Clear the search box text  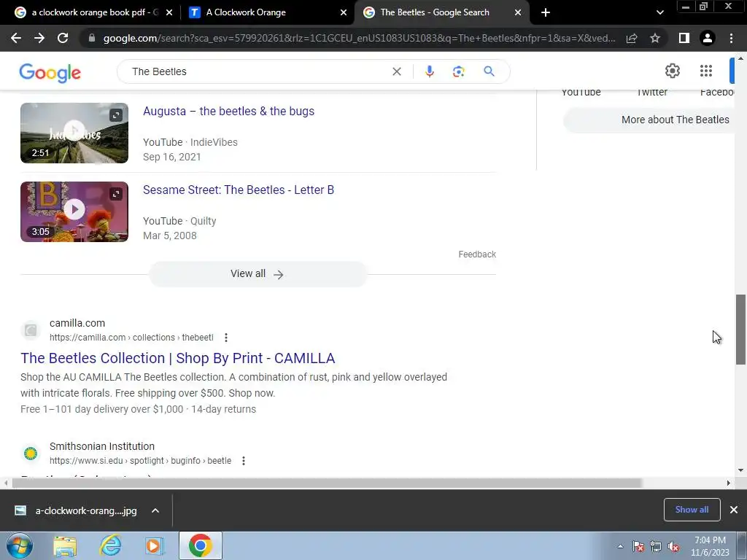(x=396, y=71)
